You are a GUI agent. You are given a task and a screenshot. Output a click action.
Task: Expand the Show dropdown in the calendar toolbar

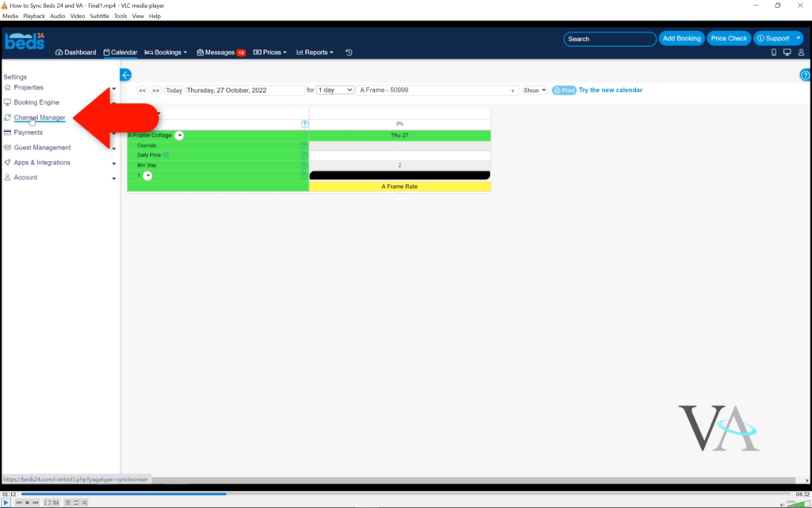[534, 90]
